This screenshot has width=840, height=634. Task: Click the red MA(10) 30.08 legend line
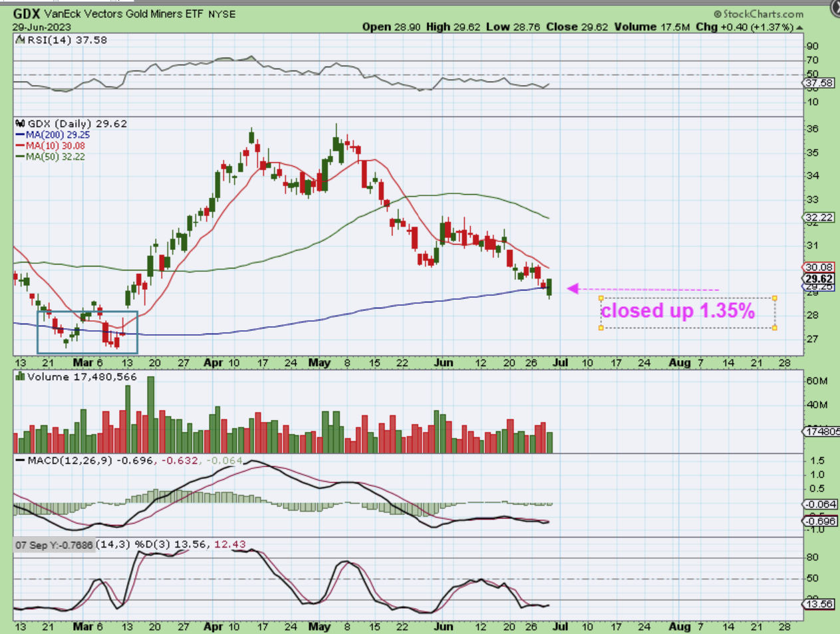(x=51, y=146)
